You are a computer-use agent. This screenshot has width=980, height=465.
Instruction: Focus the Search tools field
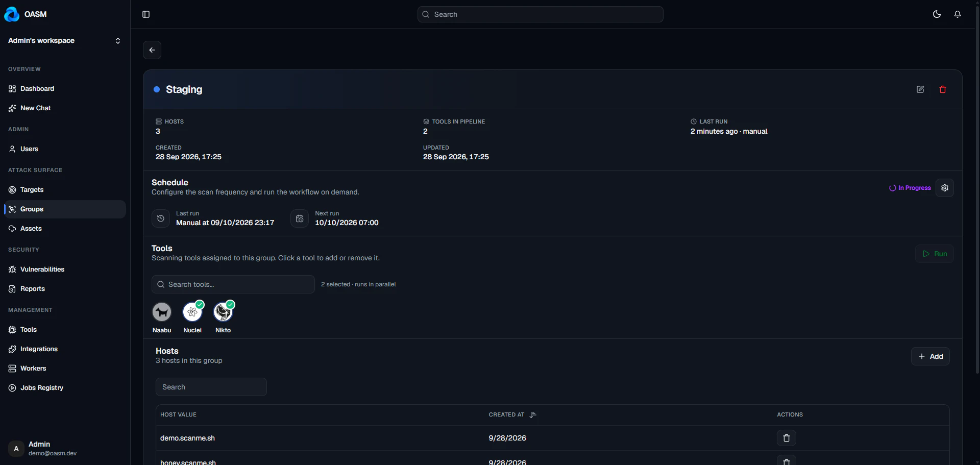click(x=233, y=284)
